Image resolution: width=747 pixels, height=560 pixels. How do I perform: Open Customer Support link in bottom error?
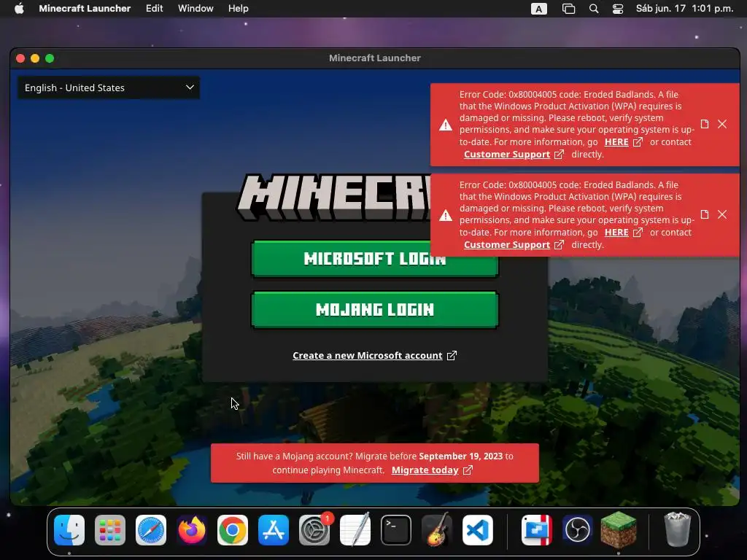[507, 245]
